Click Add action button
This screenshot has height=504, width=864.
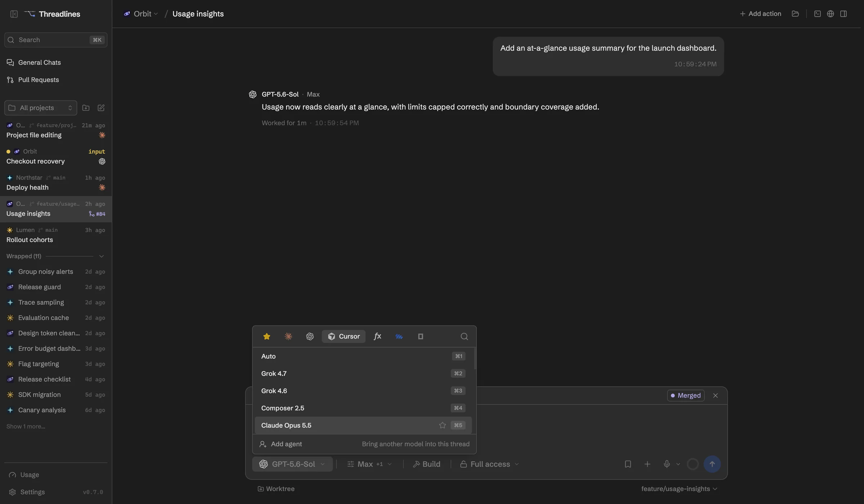760,14
